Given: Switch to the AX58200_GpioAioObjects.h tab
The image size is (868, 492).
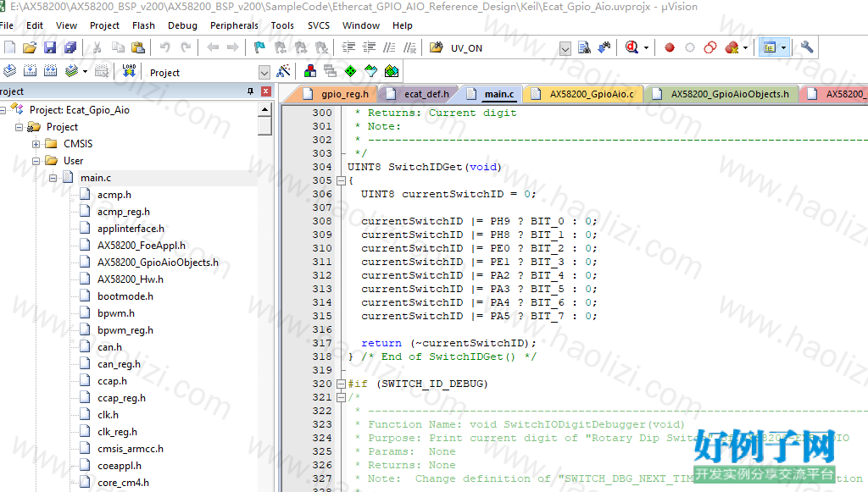Looking at the screenshot, I should pyautogui.click(x=722, y=94).
